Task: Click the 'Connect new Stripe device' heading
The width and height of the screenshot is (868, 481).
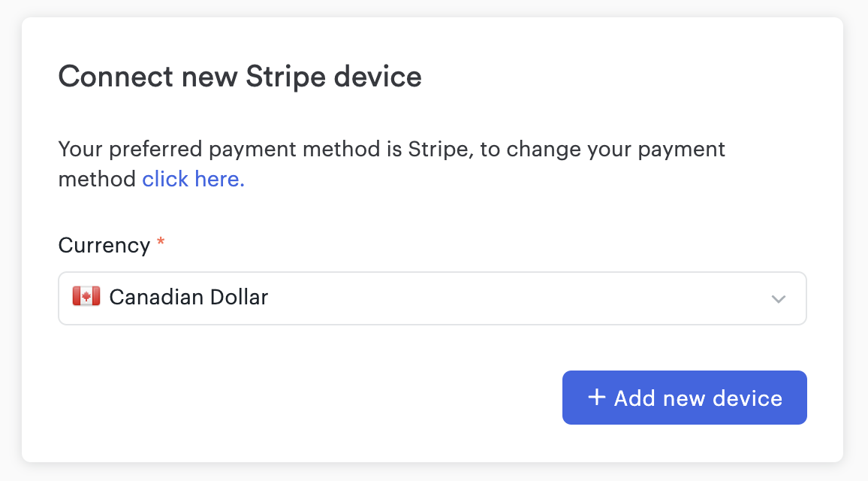Action: pos(240,77)
